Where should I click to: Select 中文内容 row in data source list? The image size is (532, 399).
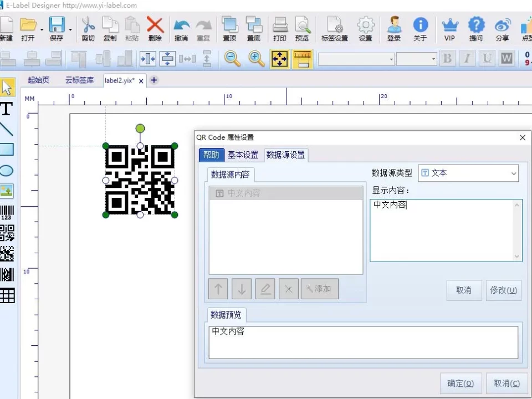[286, 193]
